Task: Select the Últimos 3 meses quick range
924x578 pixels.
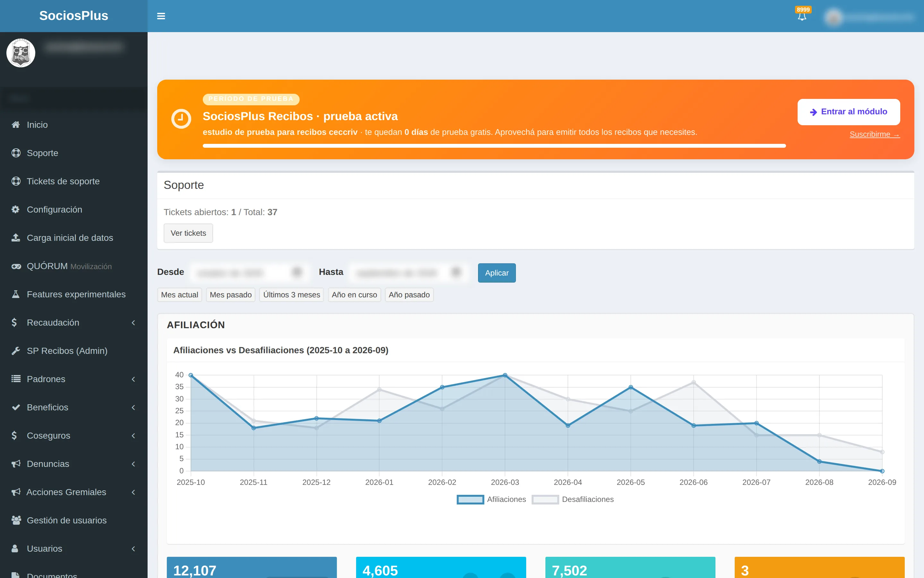Action: point(291,295)
